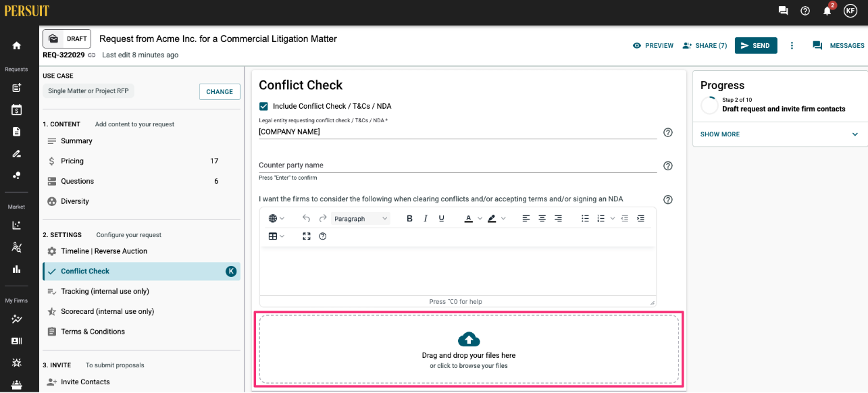Screen dimensions: 868x393
Task: Open the bar chart icon under Market
Action: click(17, 269)
